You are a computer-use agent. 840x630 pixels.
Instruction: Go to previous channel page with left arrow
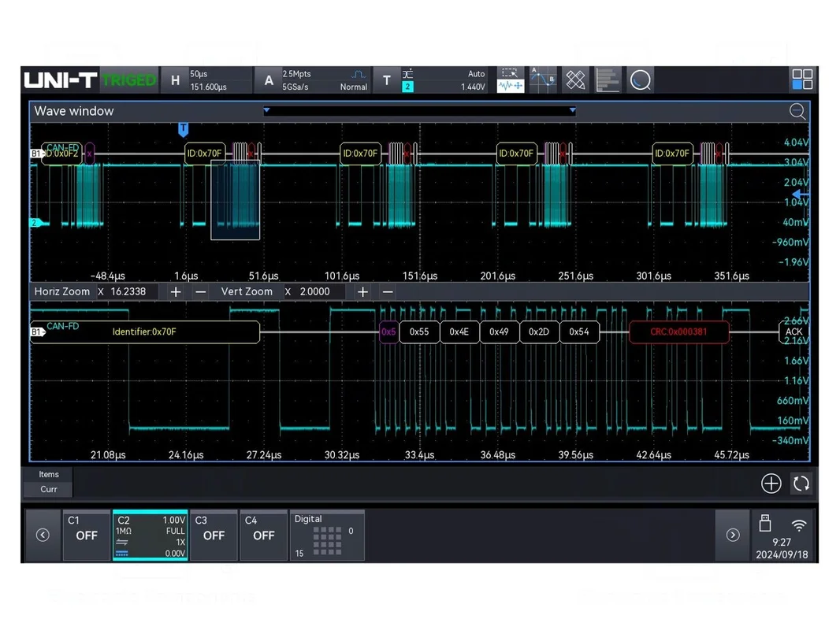tap(43, 535)
